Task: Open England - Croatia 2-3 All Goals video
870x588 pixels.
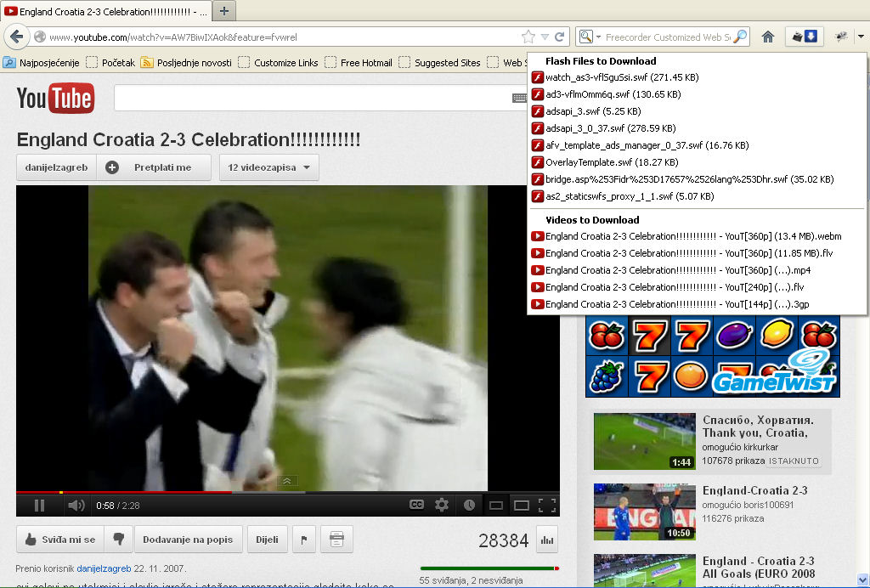Action: click(758, 567)
